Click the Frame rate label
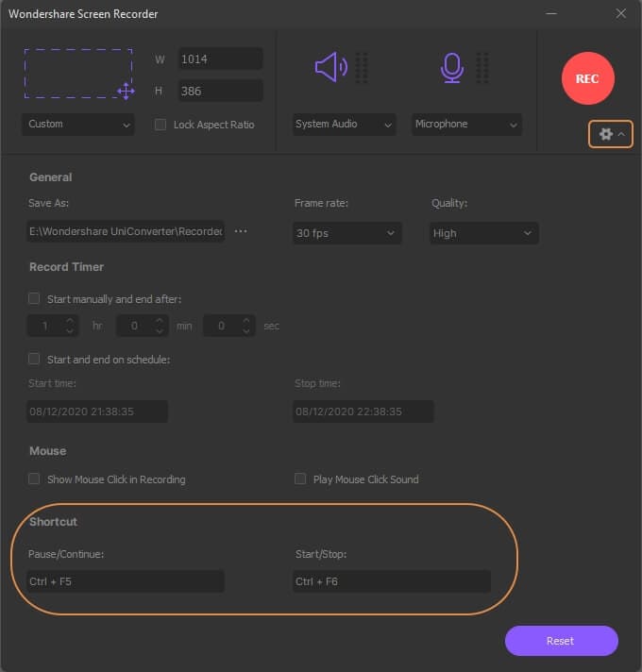This screenshot has width=642, height=672. pyautogui.click(x=321, y=203)
